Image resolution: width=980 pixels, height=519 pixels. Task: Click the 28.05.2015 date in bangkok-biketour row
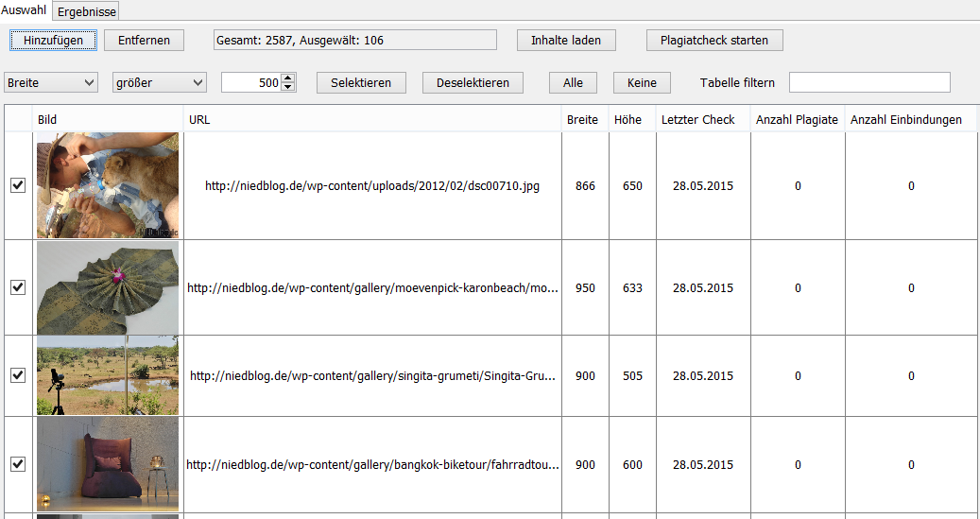[x=703, y=464]
